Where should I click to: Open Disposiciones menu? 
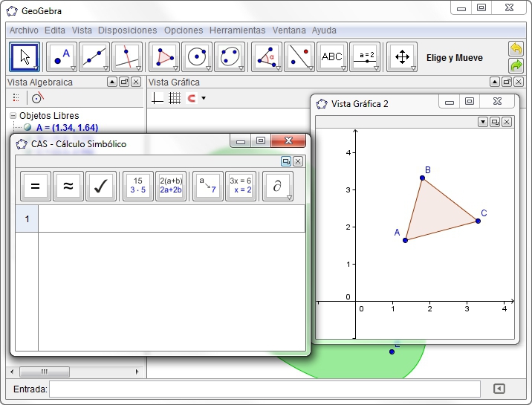(x=128, y=30)
